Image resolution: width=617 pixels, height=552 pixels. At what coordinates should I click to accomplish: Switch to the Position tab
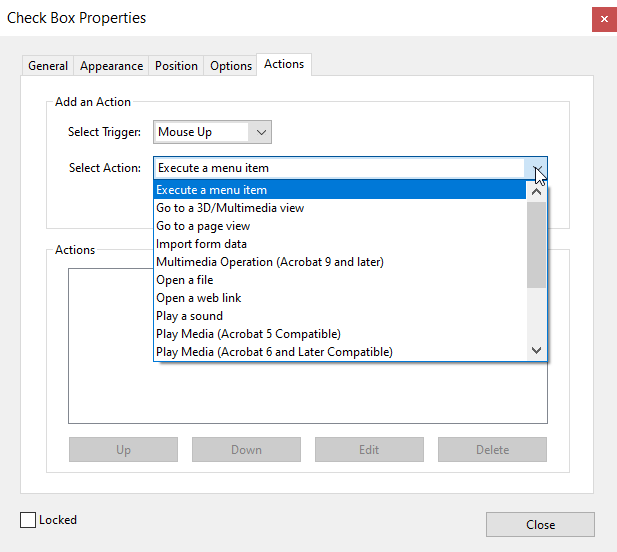click(176, 66)
